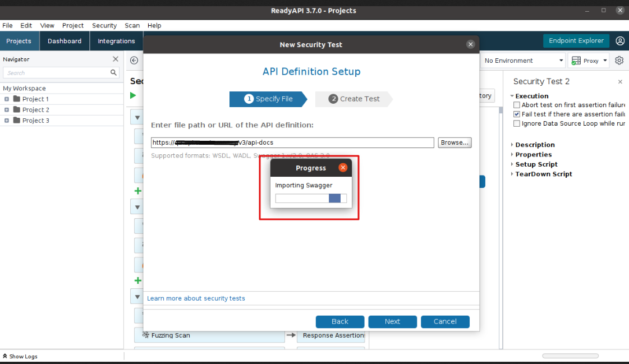Open Learn more about security tests link

196,298
